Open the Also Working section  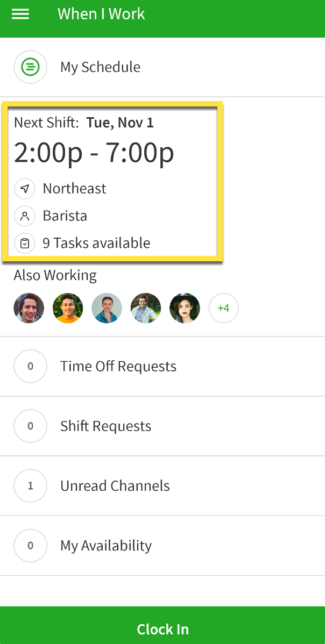tap(54, 275)
